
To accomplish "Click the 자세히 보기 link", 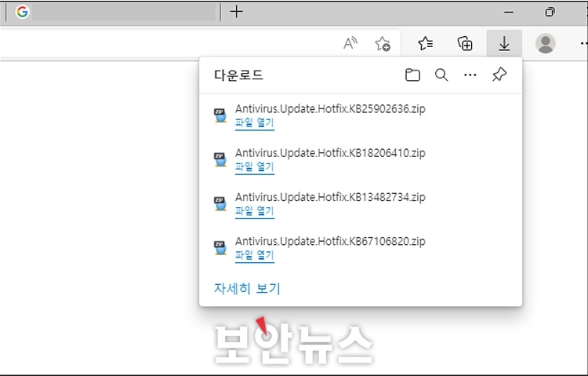I will 247,289.
